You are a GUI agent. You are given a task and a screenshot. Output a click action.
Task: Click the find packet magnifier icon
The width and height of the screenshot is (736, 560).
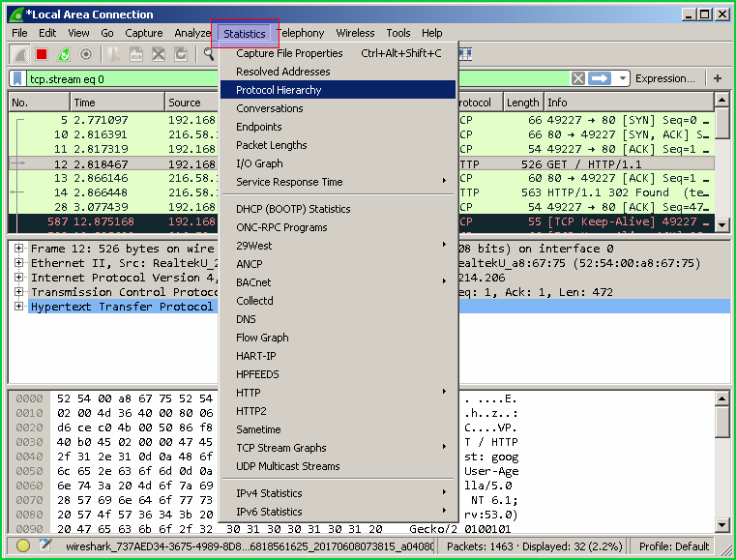[209, 54]
